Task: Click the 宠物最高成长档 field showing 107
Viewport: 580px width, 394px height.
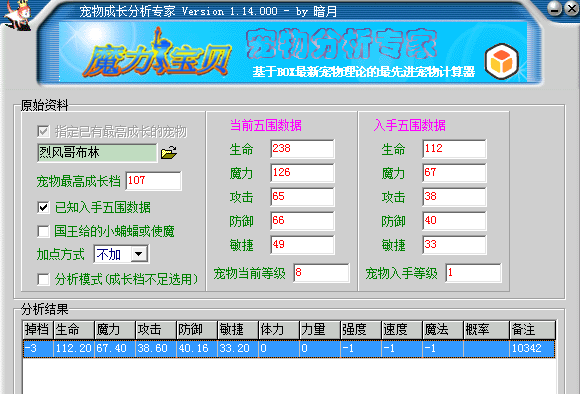Action: point(154,181)
